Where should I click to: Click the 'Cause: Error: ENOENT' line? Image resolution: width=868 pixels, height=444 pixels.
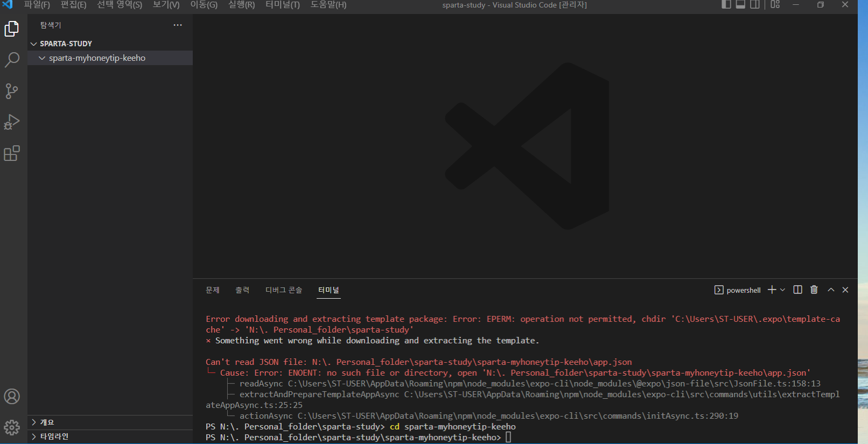[x=515, y=373]
